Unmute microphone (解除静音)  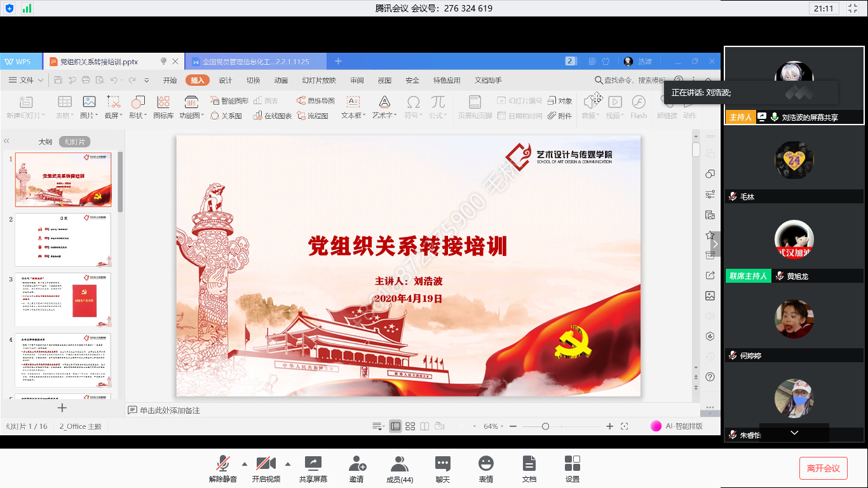click(223, 464)
